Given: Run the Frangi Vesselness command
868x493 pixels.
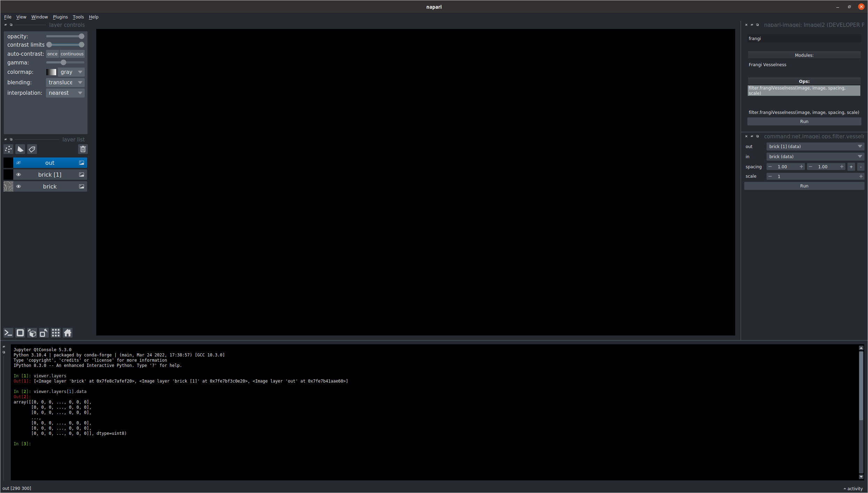Looking at the screenshot, I should click(x=804, y=186).
